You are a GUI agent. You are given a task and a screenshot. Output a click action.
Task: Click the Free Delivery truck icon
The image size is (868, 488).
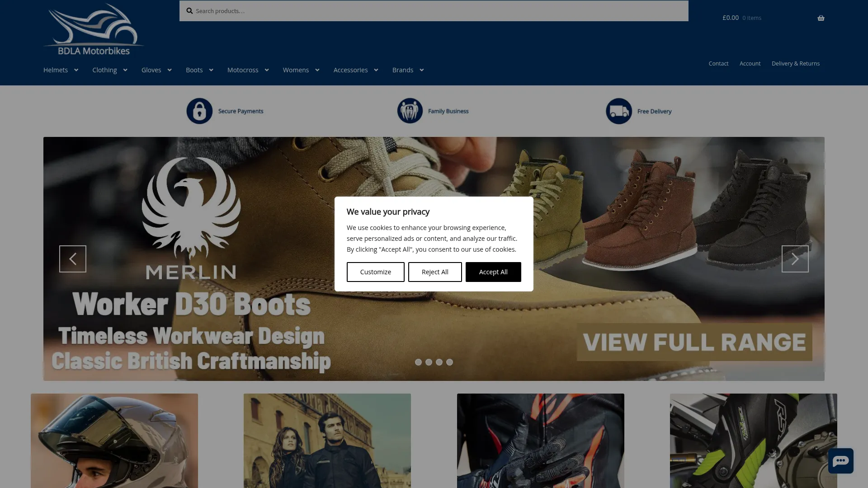(619, 111)
